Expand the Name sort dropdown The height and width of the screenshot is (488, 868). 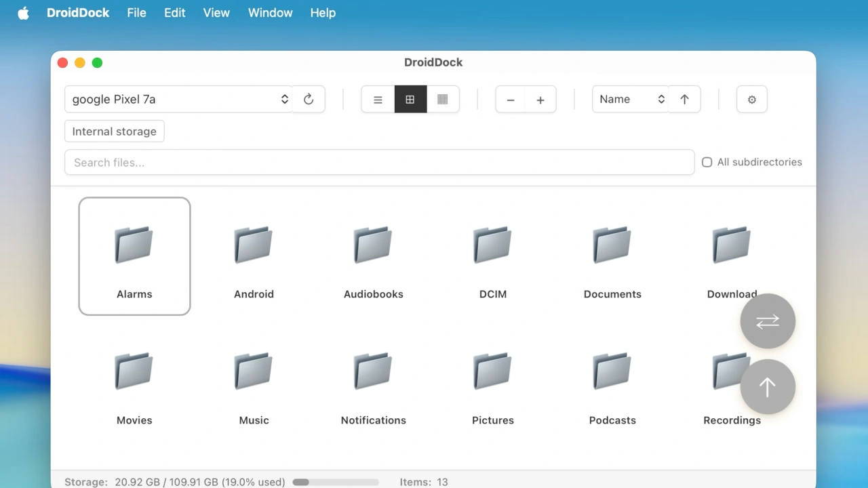point(630,99)
